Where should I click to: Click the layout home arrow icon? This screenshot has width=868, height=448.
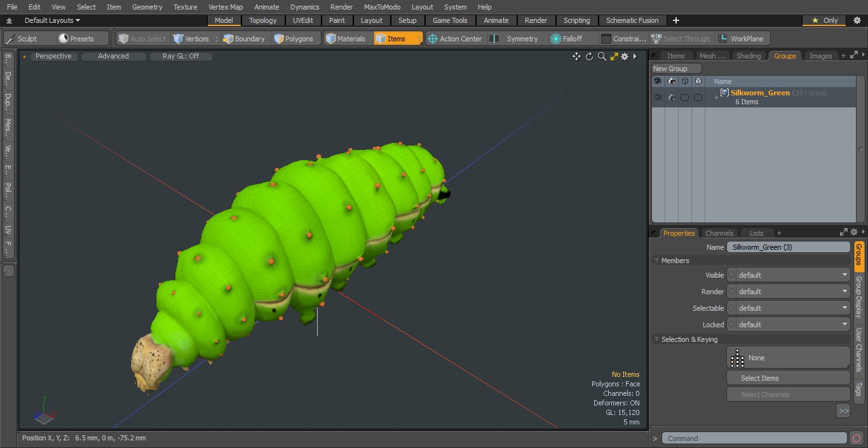[x=9, y=21]
